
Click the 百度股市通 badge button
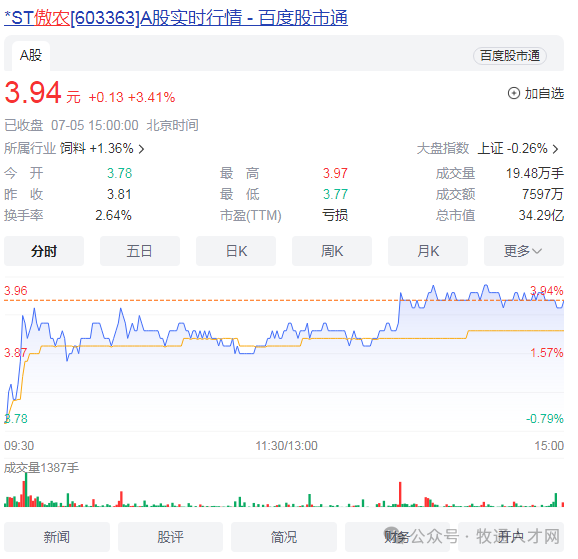[510, 56]
